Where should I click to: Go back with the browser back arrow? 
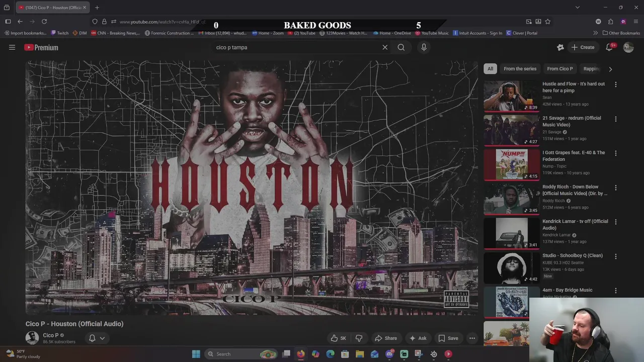pos(20,22)
